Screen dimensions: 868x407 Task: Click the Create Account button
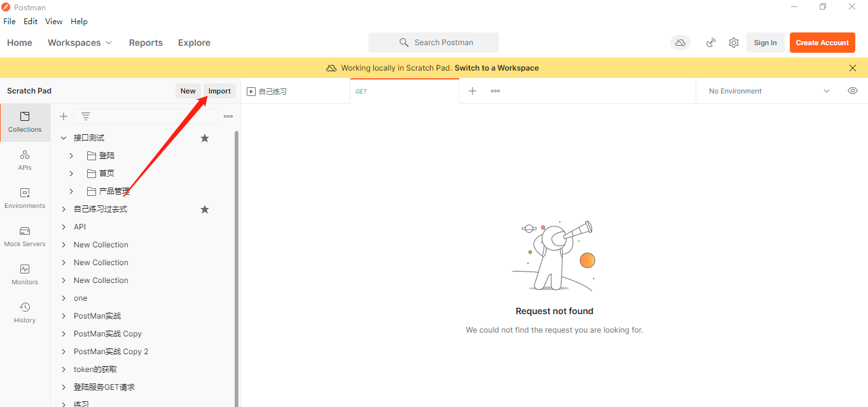[x=822, y=43]
